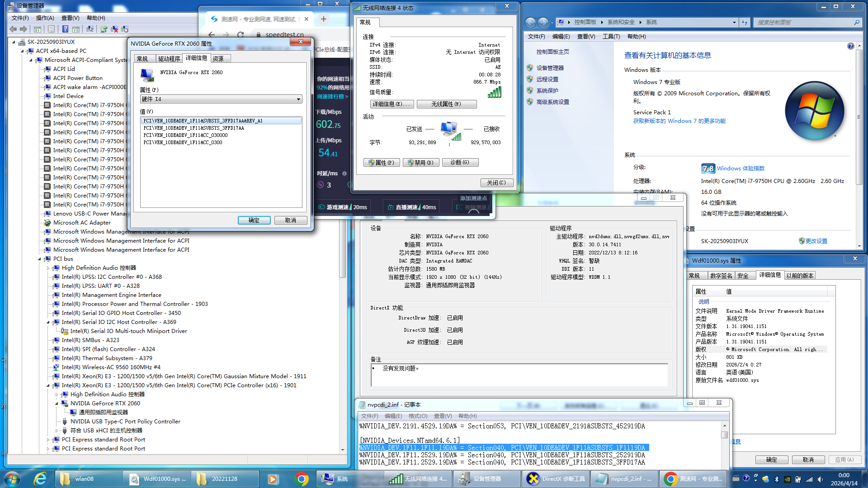Click the 更改设置 link in System window

click(x=816, y=241)
